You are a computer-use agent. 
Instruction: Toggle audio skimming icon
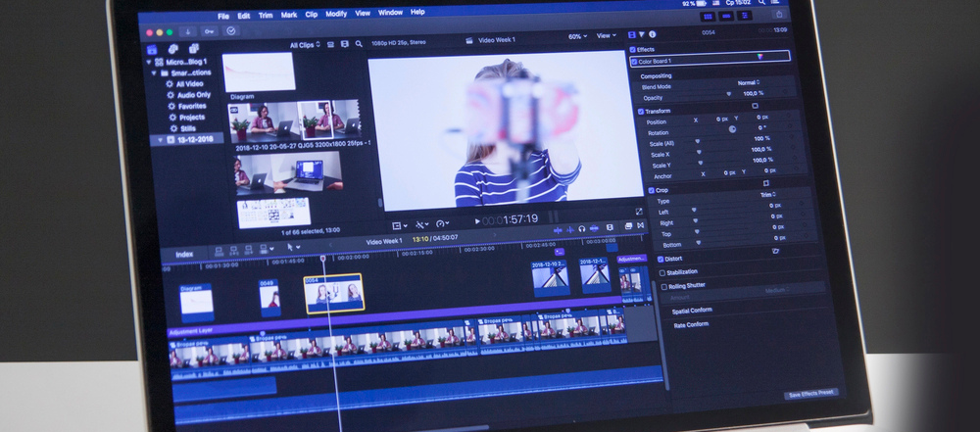[x=570, y=229]
